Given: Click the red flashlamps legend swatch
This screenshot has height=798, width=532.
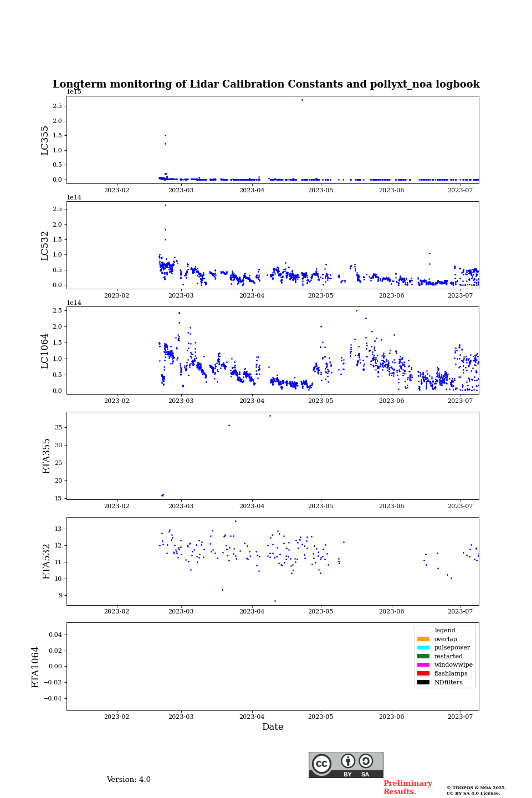Looking at the screenshot, I should coord(423,673).
